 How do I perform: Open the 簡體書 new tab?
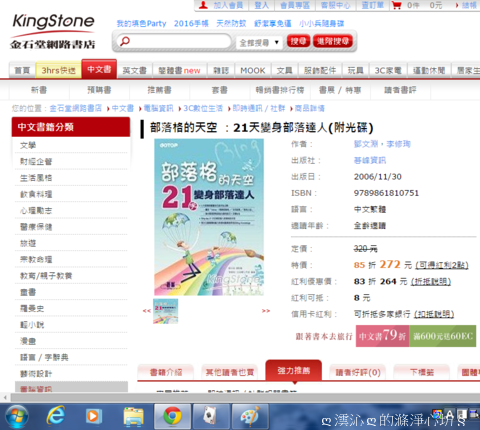coord(179,70)
